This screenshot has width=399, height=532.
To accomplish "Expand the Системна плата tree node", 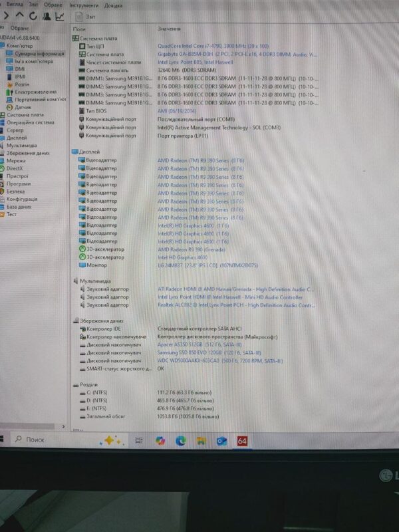I will pyautogui.click(x=25, y=114).
